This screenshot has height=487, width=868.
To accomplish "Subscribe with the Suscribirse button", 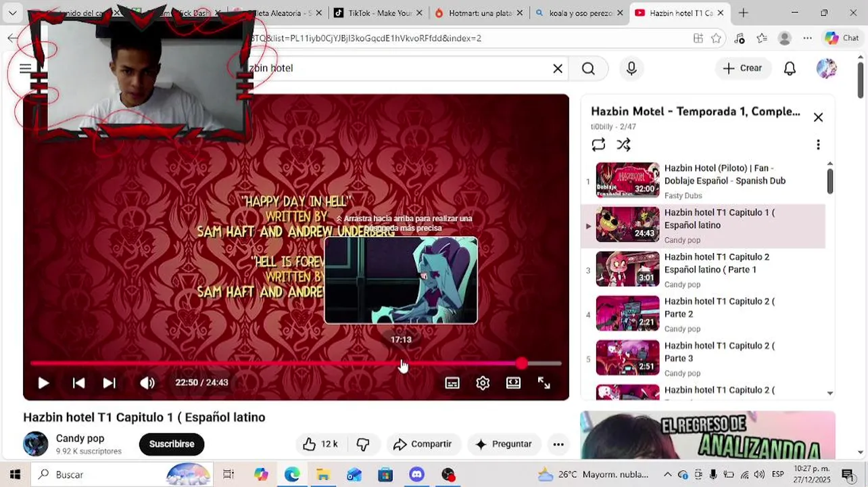I will 172,444.
